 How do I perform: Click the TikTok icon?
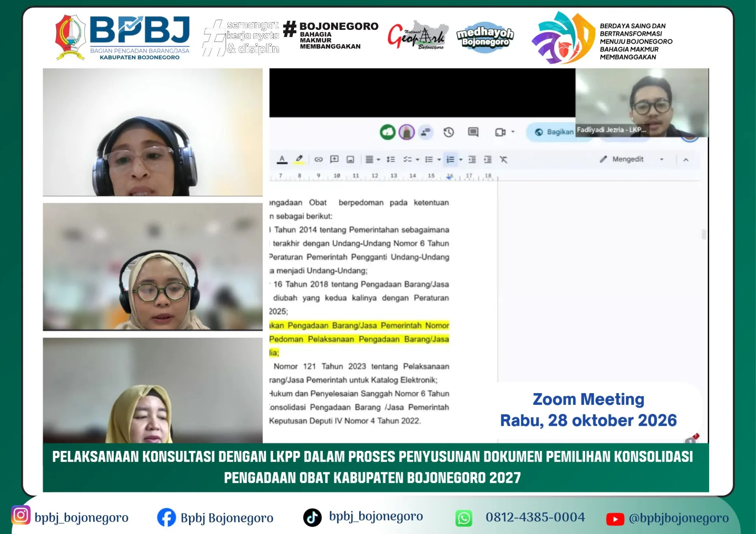(313, 517)
